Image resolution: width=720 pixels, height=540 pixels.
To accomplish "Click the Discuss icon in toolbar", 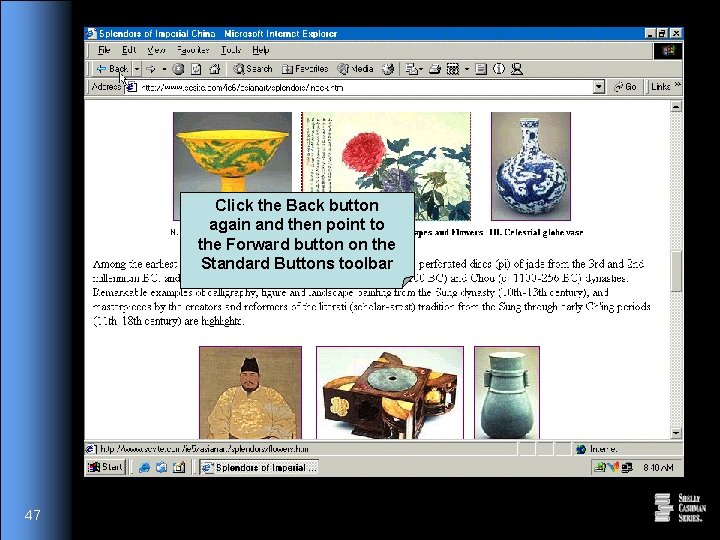I will (x=481, y=69).
